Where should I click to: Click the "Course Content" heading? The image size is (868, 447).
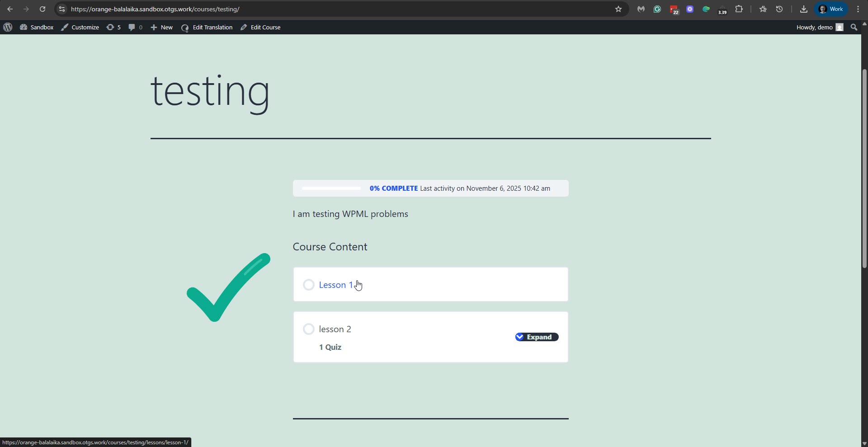click(x=330, y=247)
